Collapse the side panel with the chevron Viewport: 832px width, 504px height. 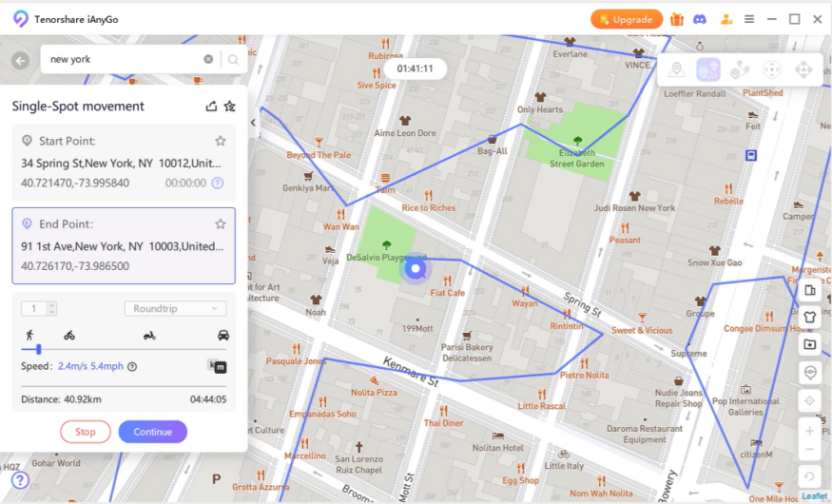click(x=253, y=123)
